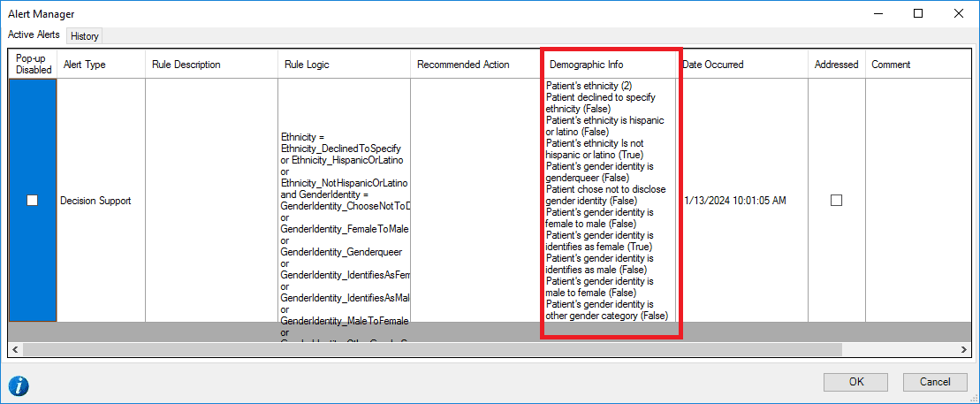
Task: Click the Cancel button
Action: tap(935, 382)
